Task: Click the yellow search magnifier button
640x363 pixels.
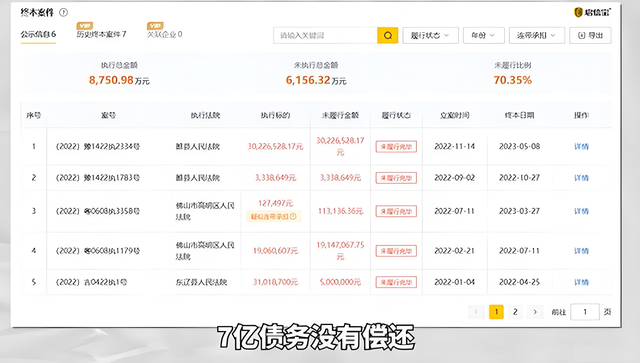Action: (x=387, y=36)
